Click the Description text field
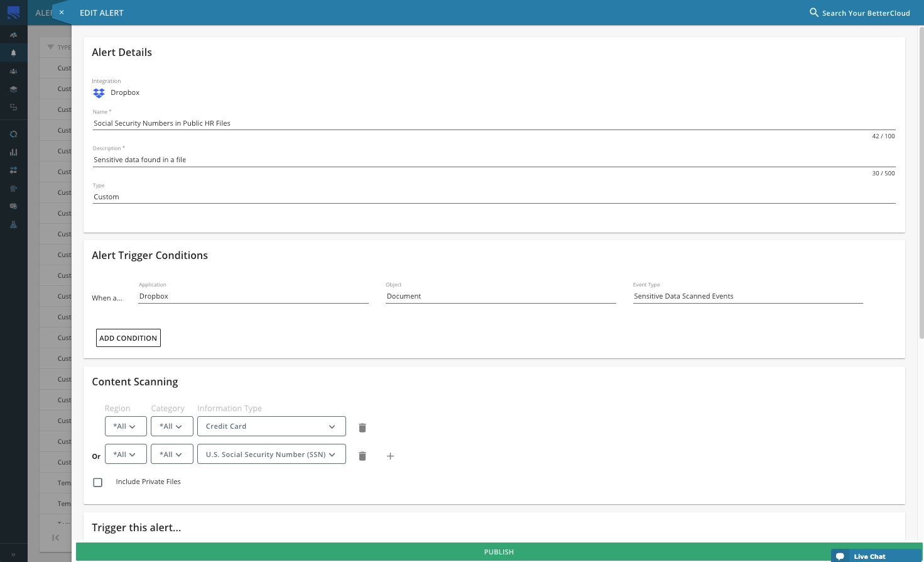Image resolution: width=924 pixels, height=562 pixels. (494, 160)
